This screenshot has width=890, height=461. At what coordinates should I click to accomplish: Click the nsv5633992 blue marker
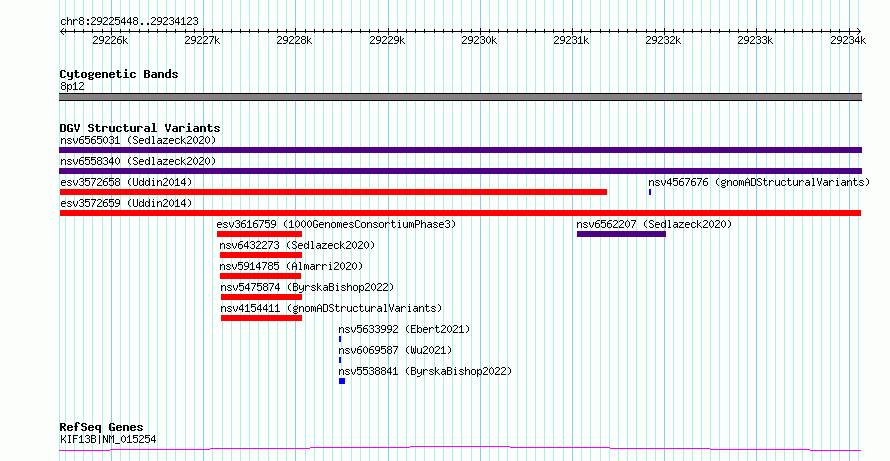(x=340, y=339)
